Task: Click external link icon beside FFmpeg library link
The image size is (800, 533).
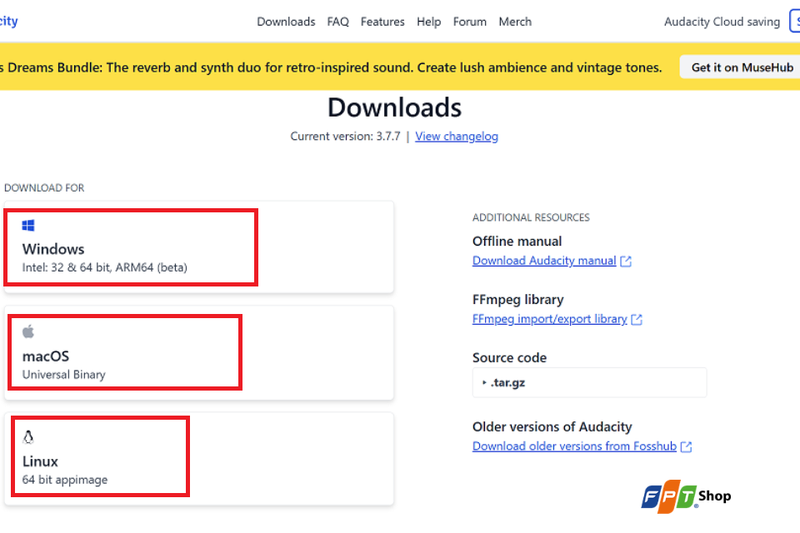Action: coord(637,319)
